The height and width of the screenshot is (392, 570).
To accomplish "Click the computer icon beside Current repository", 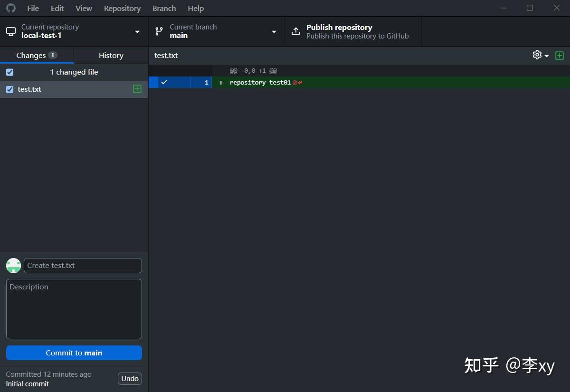I will pyautogui.click(x=11, y=31).
